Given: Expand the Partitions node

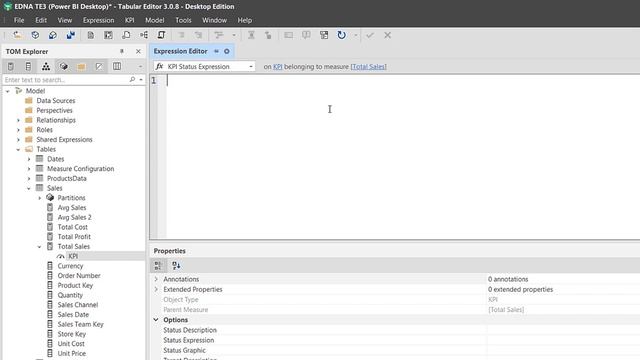Looking at the screenshot, I should (40, 198).
